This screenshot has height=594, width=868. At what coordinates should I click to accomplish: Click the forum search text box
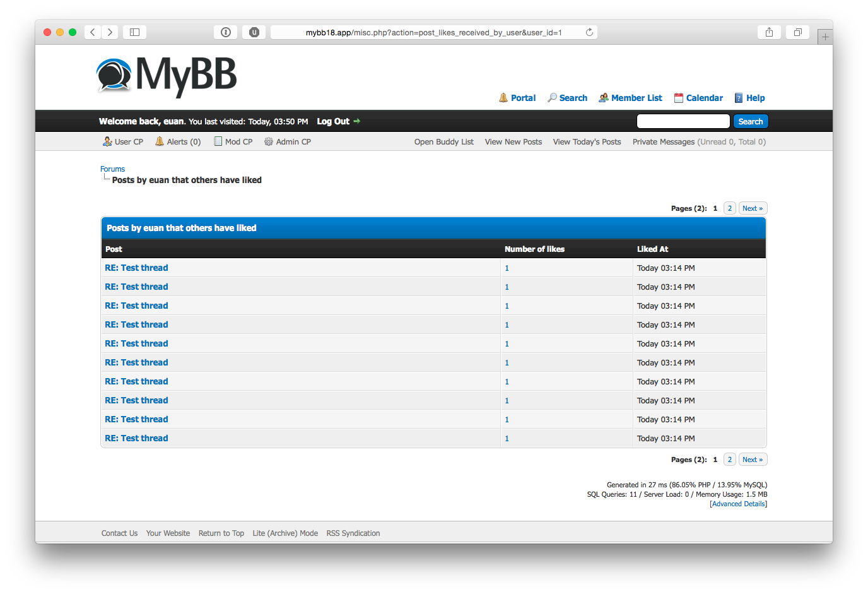click(683, 121)
